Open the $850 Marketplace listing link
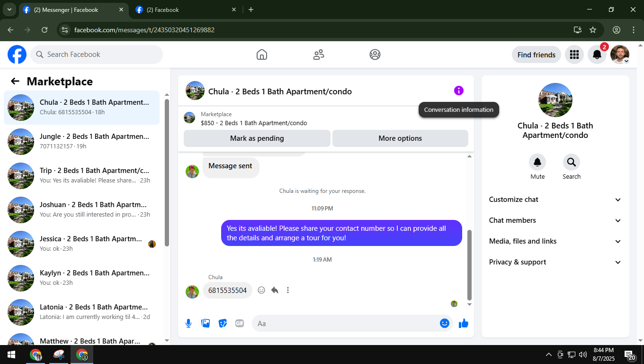The width and height of the screenshot is (644, 364). point(254,123)
